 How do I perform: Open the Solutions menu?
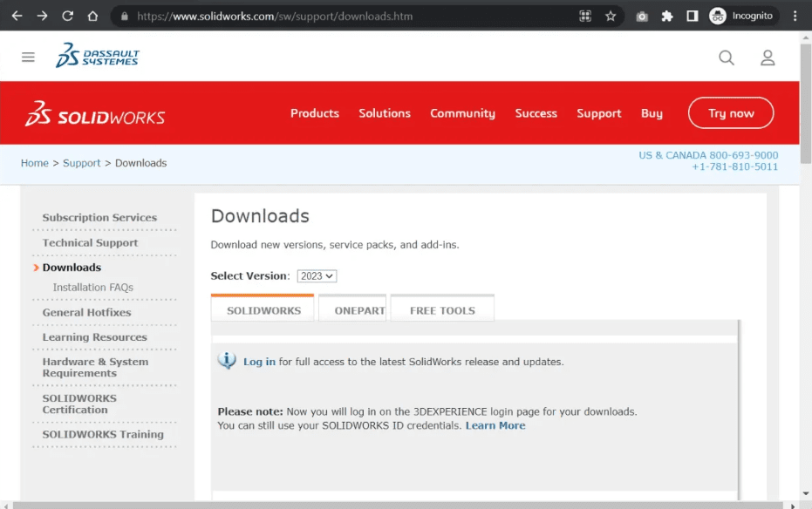coord(385,113)
